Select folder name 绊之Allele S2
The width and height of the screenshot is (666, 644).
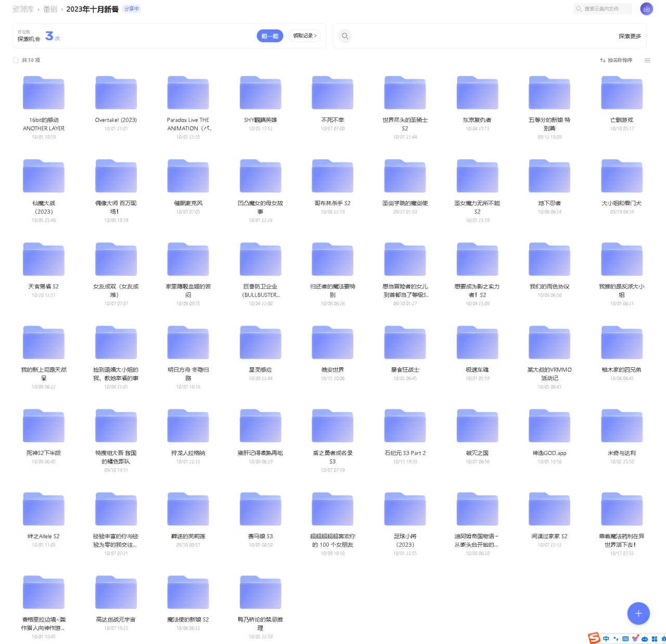[x=44, y=536]
